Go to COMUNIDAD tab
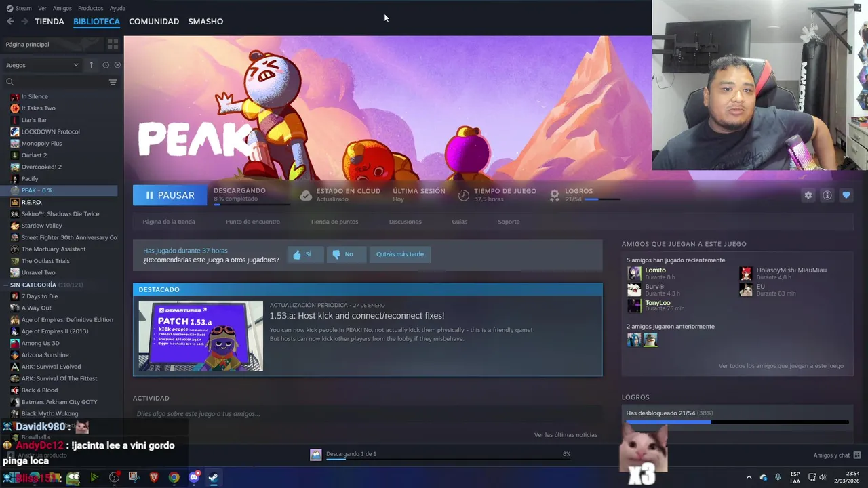The width and height of the screenshot is (868, 488). tap(154, 21)
